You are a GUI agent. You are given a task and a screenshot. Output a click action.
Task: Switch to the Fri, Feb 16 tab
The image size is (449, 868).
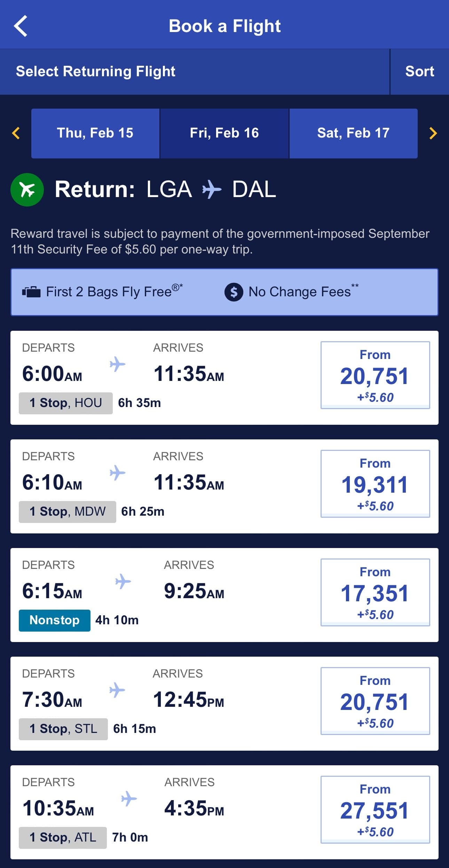point(224,133)
